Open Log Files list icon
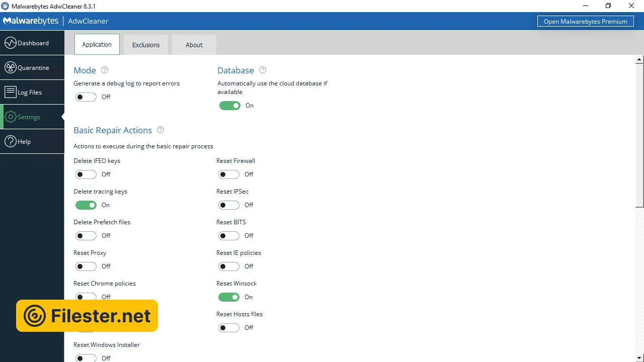 pyautogui.click(x=11, y=92)
